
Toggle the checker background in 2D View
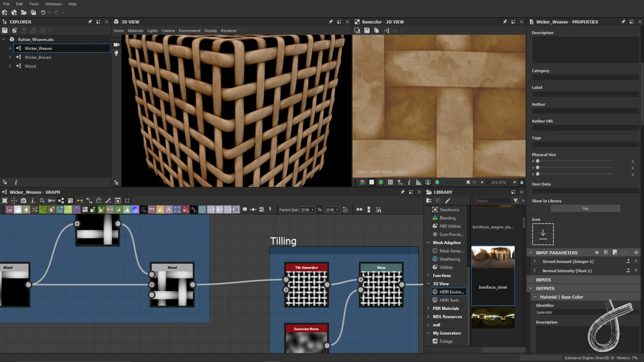[x=371, y=182]
